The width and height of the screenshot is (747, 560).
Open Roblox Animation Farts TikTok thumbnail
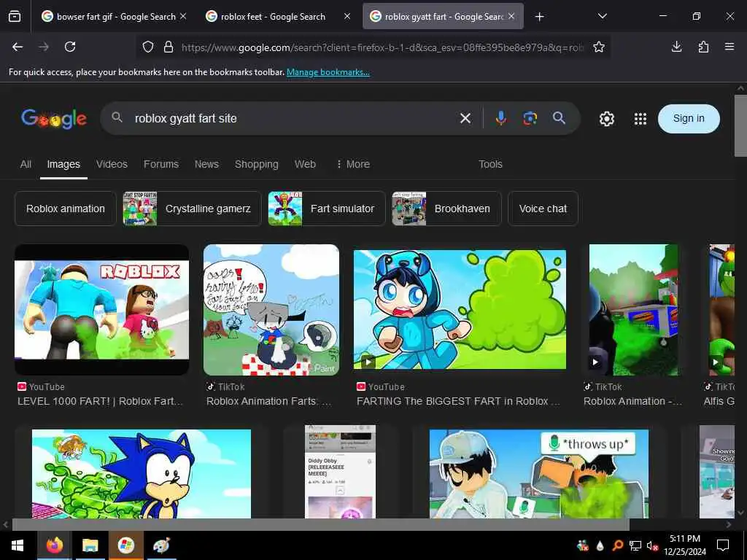271,309
